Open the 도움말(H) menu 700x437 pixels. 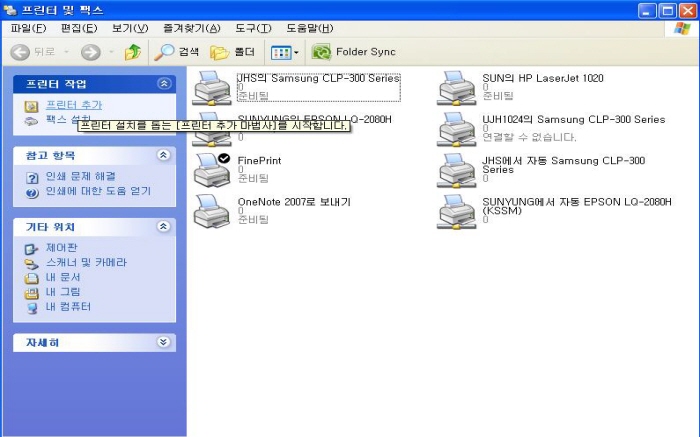pyautogui.click(x=309, y=29)
